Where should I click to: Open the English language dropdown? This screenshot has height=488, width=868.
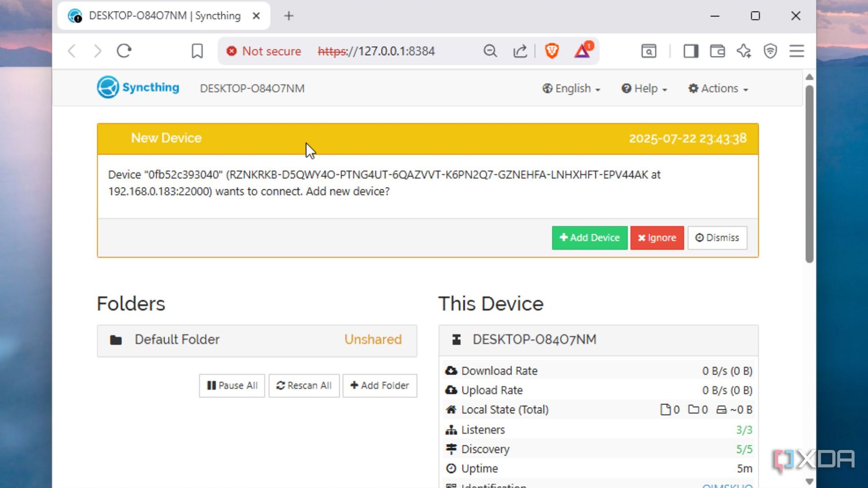tap(571, 89)
